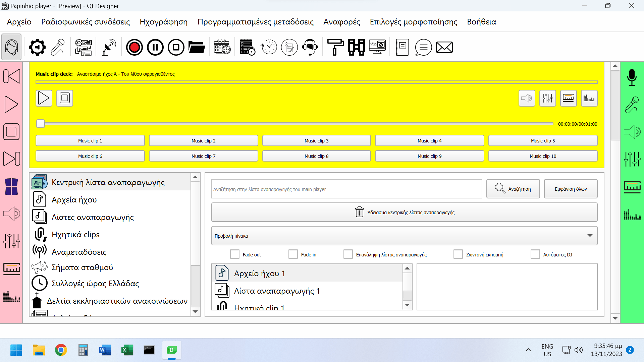
Task: Trigger the Music clip 7 button
Action: [203, 156]
